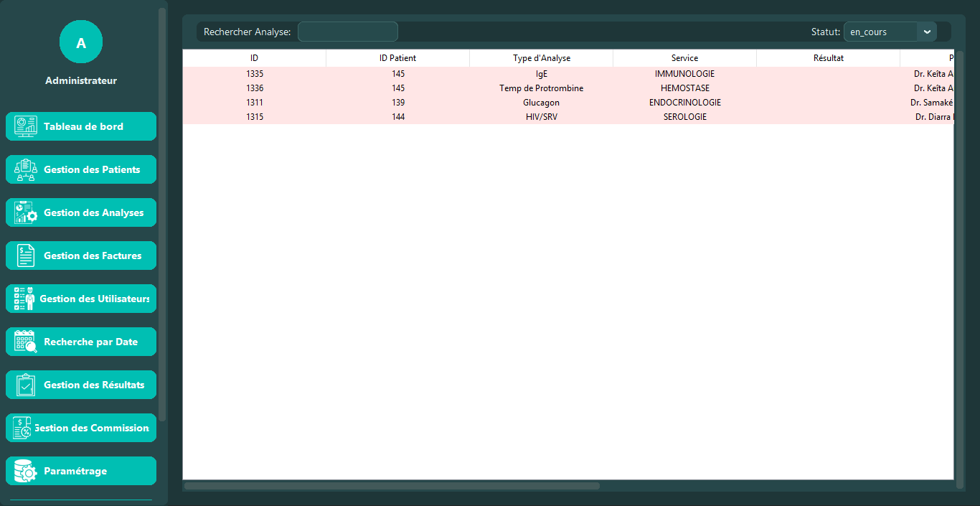Switch to the Tableau de bord view
Screen dimensions: 980x506
click(x=81, y=126)
